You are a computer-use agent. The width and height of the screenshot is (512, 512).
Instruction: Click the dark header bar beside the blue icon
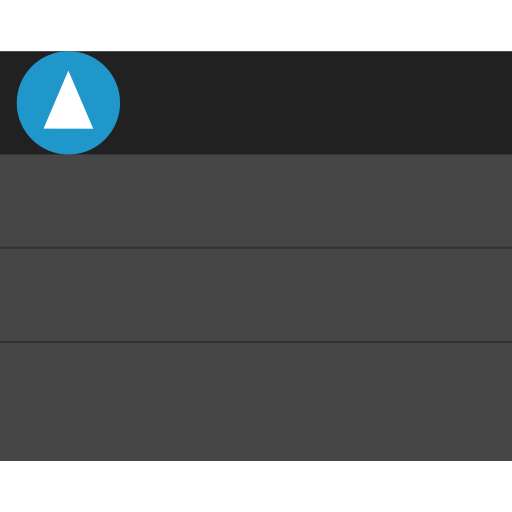click(x=316, y=103)
